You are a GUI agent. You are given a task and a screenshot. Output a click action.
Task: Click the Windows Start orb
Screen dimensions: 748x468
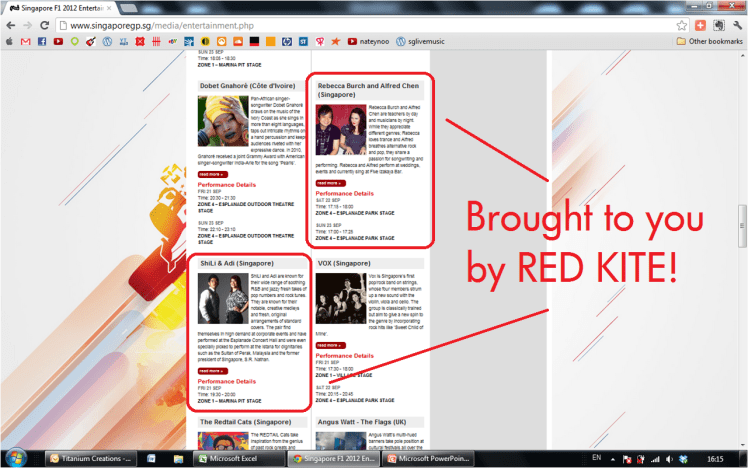coord(16,458)
